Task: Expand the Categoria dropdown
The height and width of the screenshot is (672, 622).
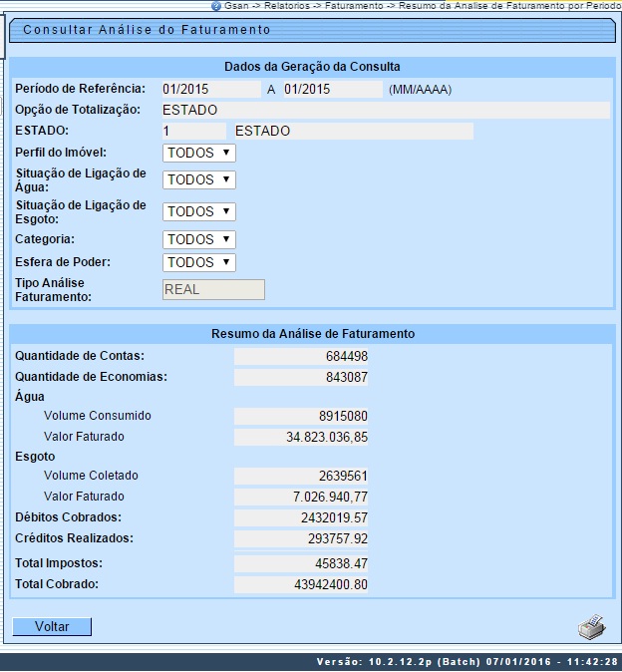Action: [199, 239]
